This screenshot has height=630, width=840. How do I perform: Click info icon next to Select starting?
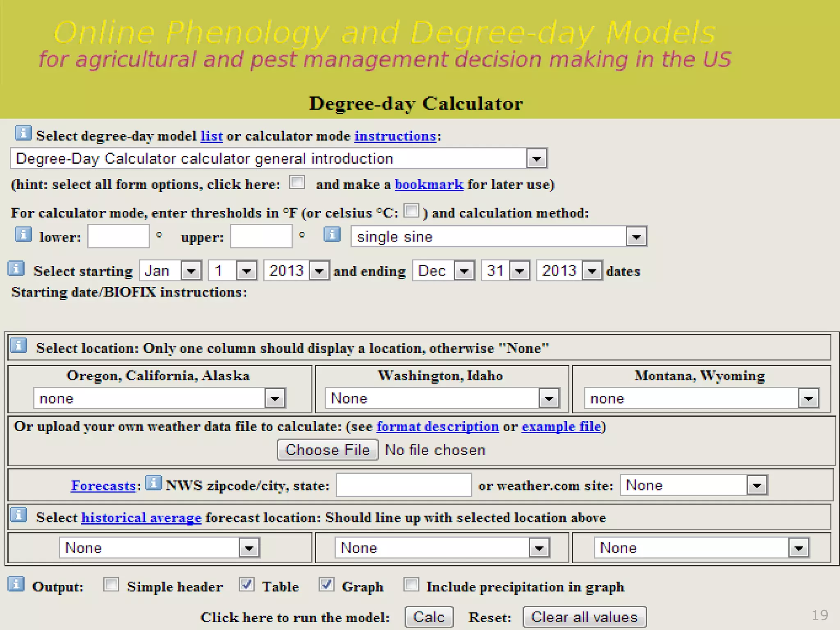[x=16, y=269]
